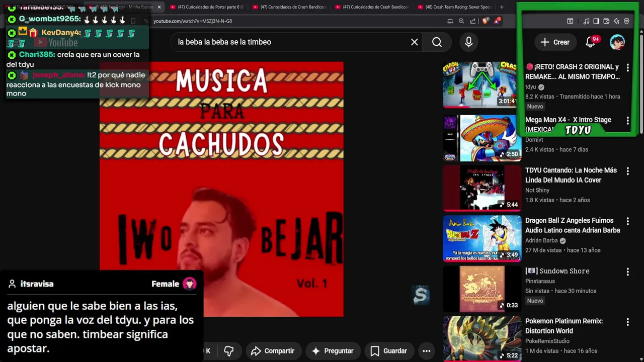Click the Crear button
The height and width of the screenshot is (362, 644).
pos(555,42)
